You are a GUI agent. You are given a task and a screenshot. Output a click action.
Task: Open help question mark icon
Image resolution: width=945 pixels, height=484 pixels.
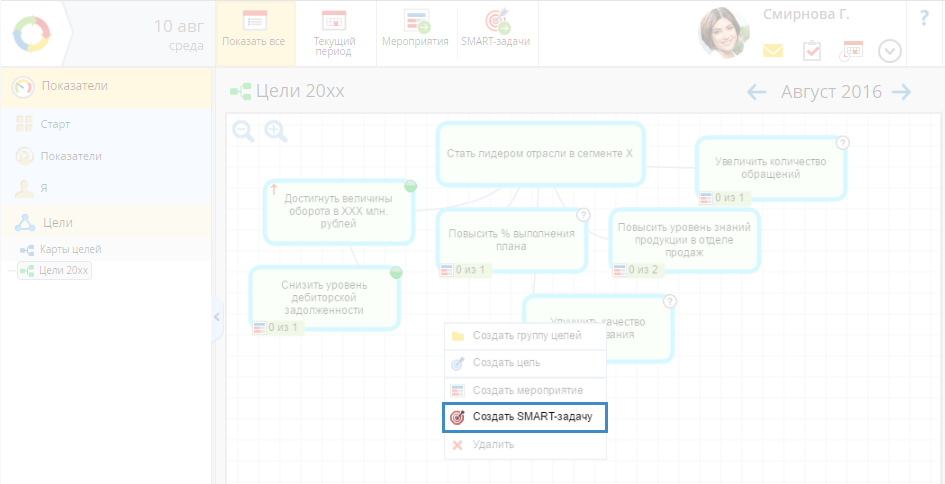pos(924,18)
